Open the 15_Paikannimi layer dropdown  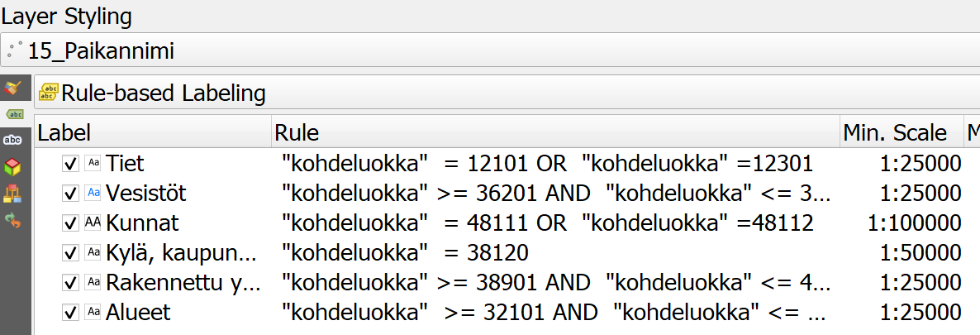pos(490,50)
